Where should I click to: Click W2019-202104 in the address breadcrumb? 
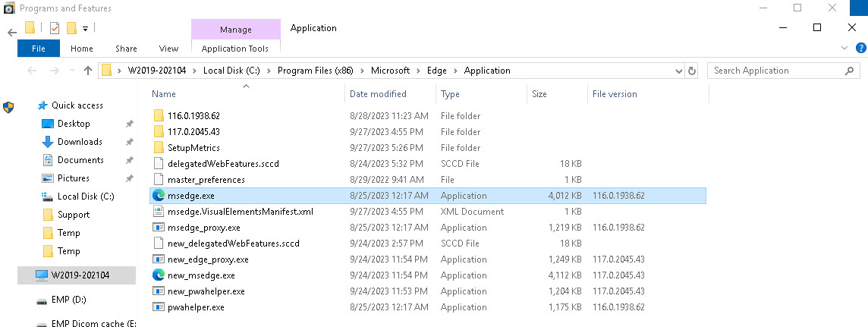coord(157,71)
